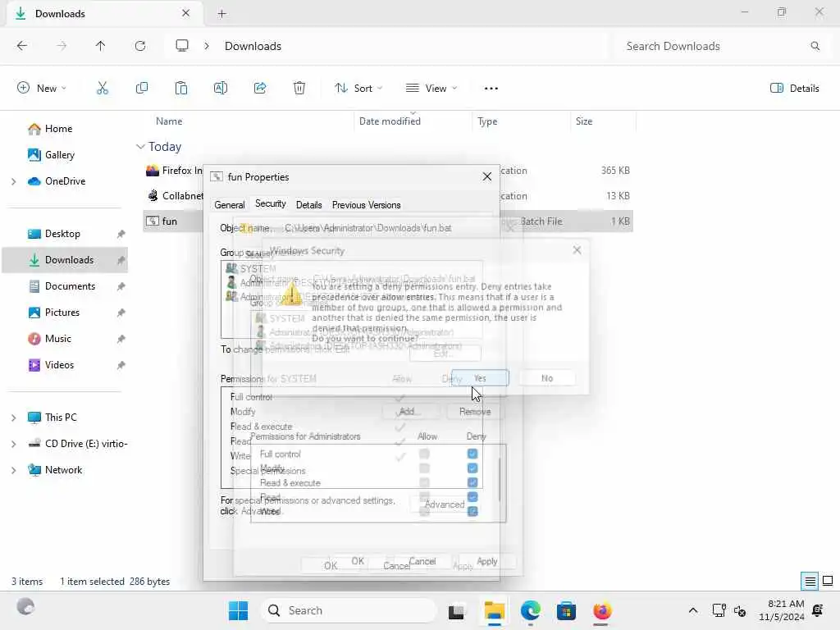
Task: Toggle the Details pane button
Action: (794, 89)
